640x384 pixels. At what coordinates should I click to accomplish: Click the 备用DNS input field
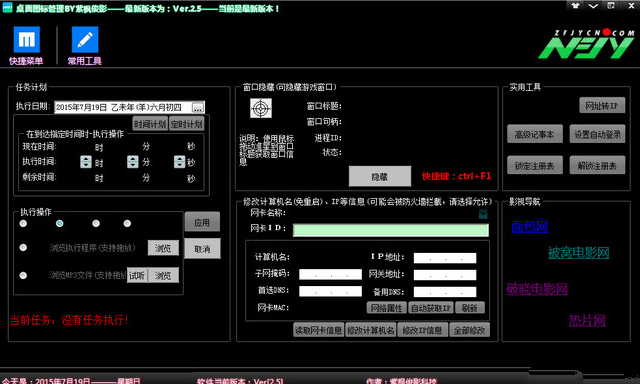pos(445,292)
